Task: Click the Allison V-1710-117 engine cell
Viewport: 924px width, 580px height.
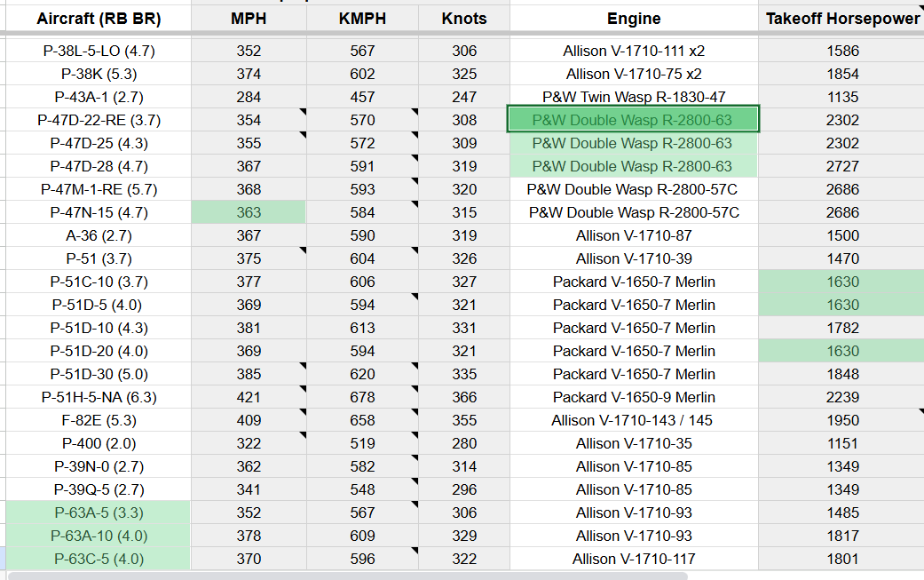Action: coord(633,559)
